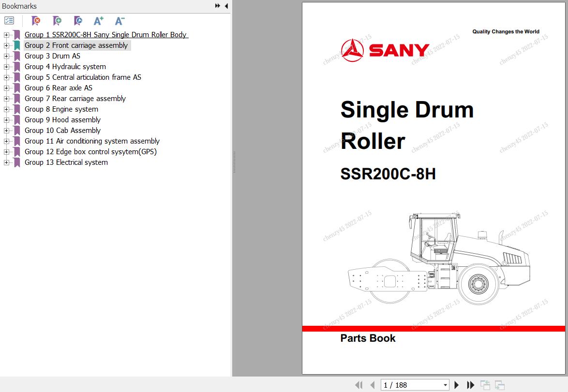
Task: Click the bookmark ribbon icon beside Group 2
Action: 16,45
